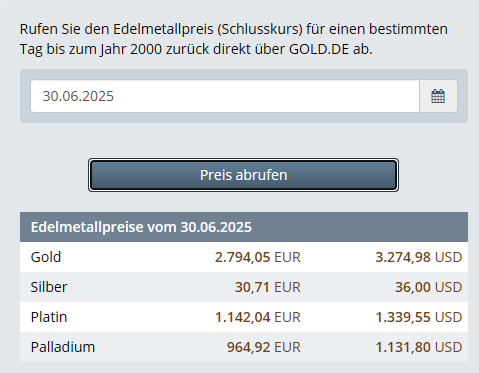The height and width of the screenshot is (373, 479).
Task: Select Platin price 1.339,55 USD
Action: (x=419, y=317)
